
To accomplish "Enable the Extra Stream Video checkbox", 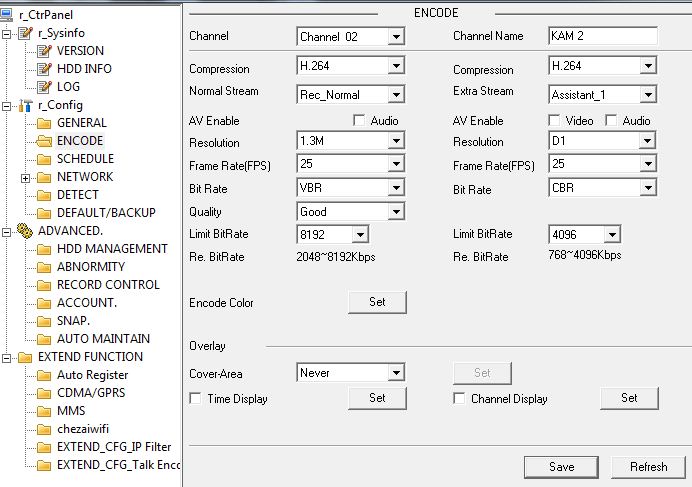I will pos(553,121).
